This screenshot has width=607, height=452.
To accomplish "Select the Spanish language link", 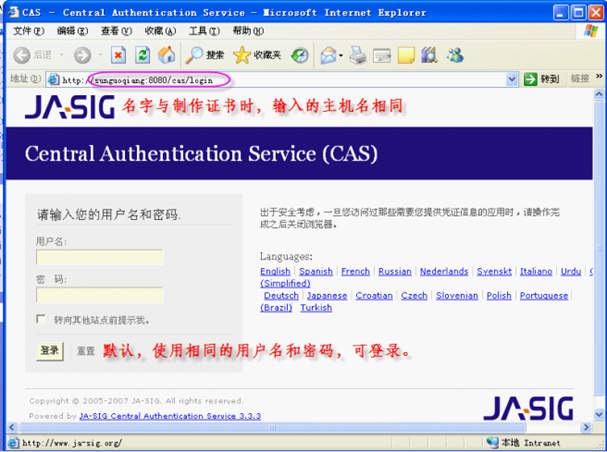I will (x=316, y=272).
